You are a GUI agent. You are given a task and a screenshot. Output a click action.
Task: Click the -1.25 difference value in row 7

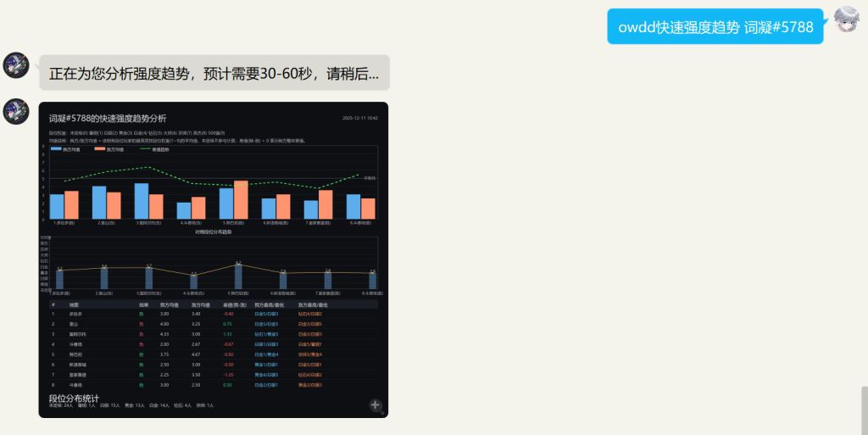pyautogui.click(x=228, y=374)
